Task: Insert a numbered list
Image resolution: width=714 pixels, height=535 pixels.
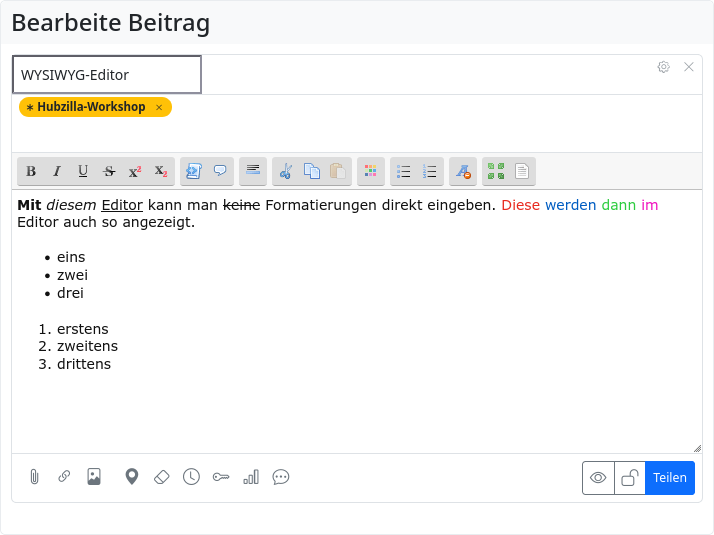Action: point(430,171)
